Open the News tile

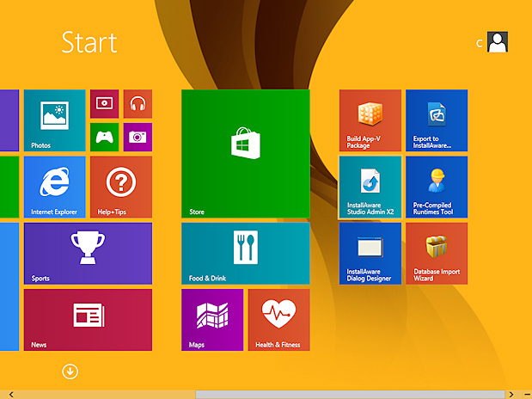(x=88, y=320)
